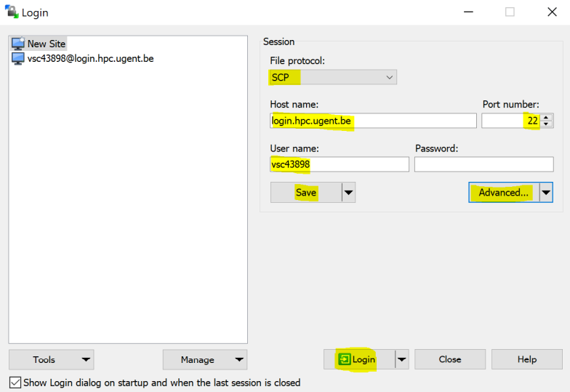This screenshot has height=392, width=570.
Task: Click the WinSCP lock icon in title bar
Action: (x=12, y=12)
